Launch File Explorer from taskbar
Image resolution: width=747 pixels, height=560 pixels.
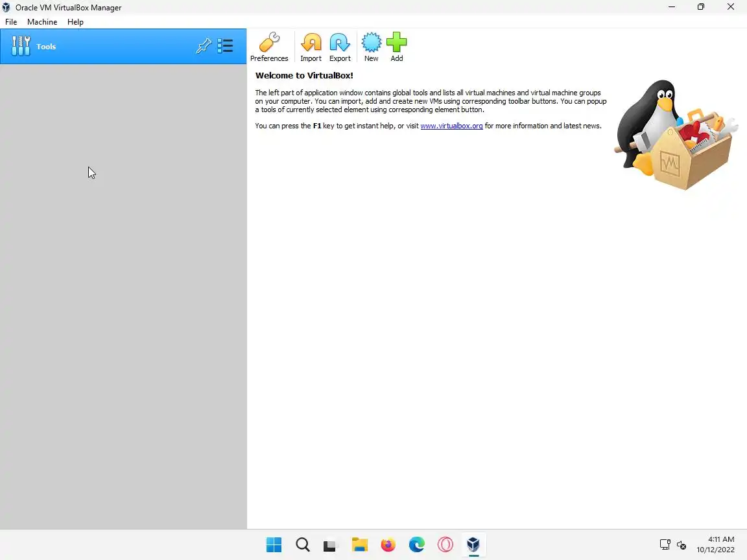(360, 544)
